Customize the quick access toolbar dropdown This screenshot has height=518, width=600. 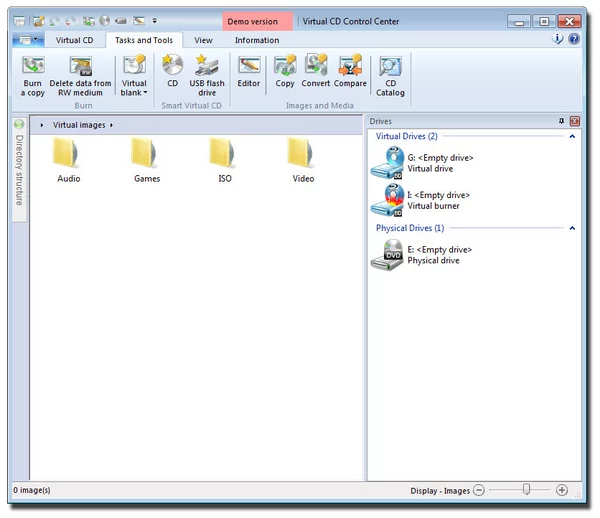(155, 21)
